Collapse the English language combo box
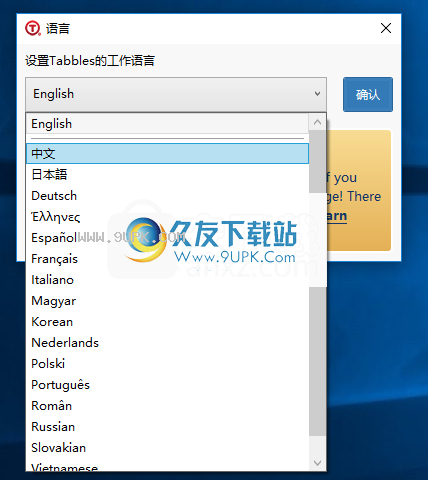Image resolution: width=428 pixels, height=480 pixels. [176, 94]
